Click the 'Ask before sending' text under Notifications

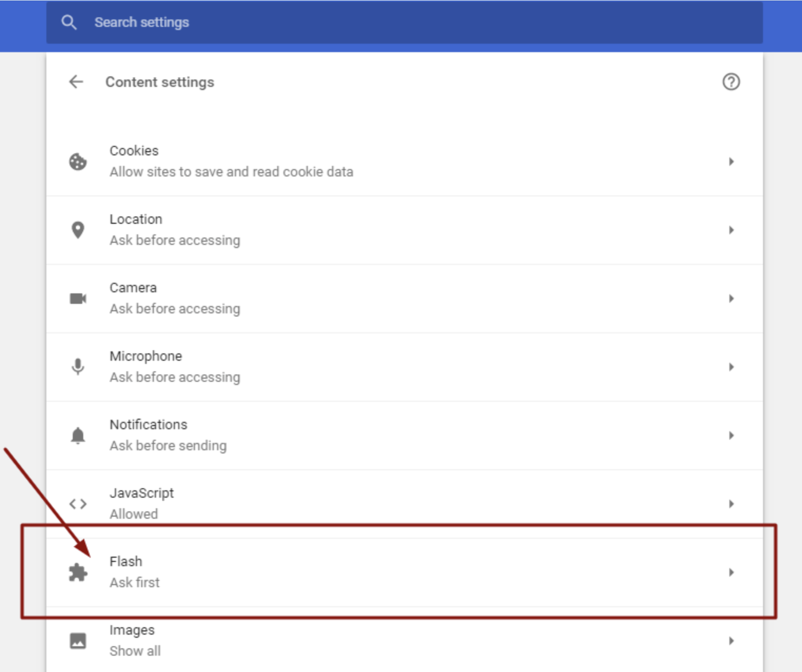168,446
